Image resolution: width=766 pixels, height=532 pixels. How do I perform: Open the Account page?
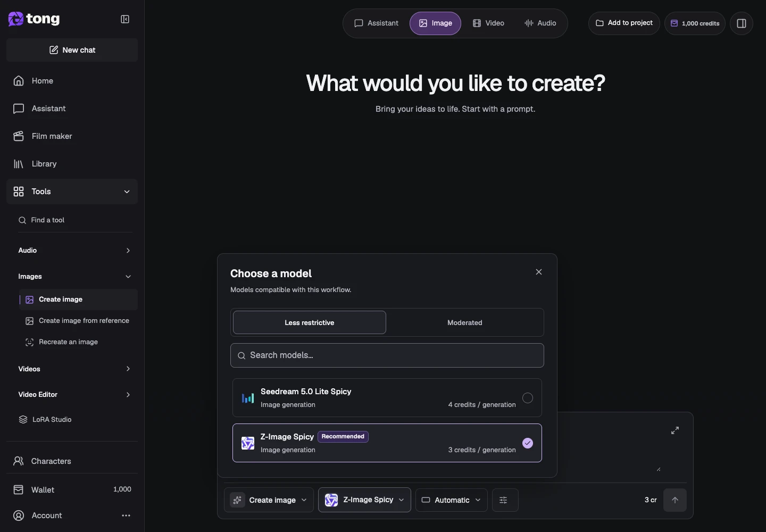pos(47,516)
